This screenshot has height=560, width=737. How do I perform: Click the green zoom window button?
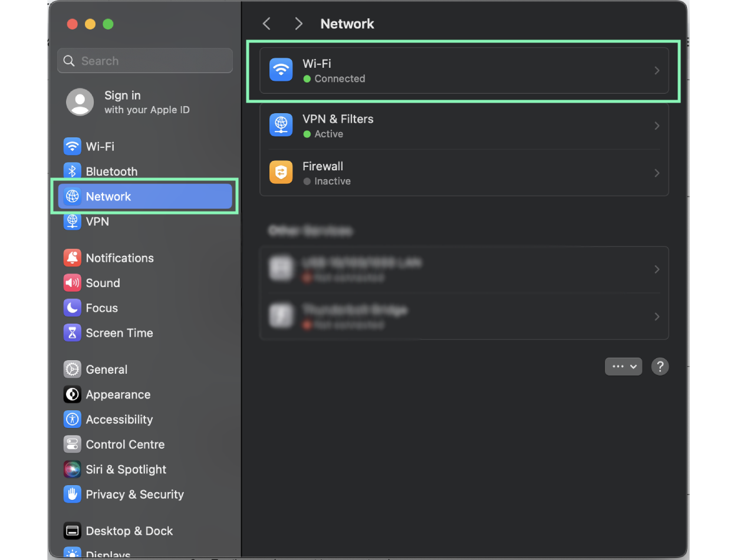pyautogui.click(x=108, y=24)
